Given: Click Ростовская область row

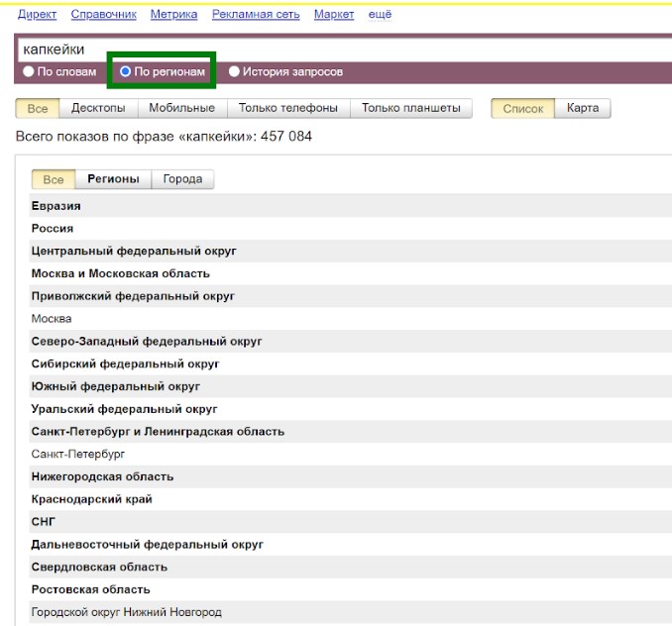Looking at the screenshot, I should coord(351,590).
